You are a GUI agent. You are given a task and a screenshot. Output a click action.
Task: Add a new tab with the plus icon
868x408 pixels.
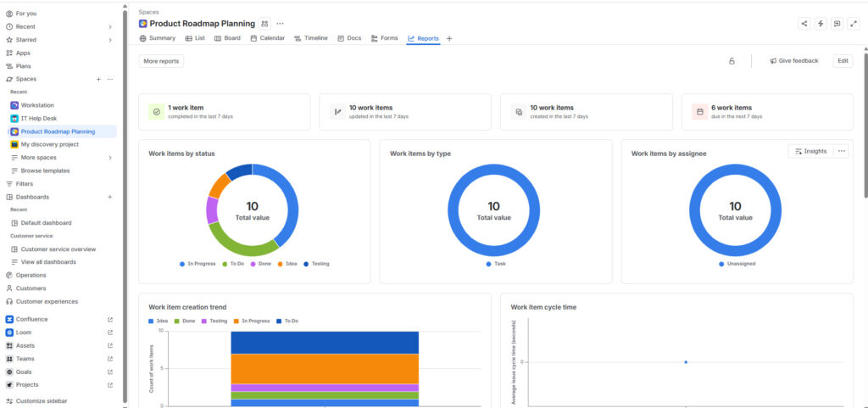pos(449,39)
